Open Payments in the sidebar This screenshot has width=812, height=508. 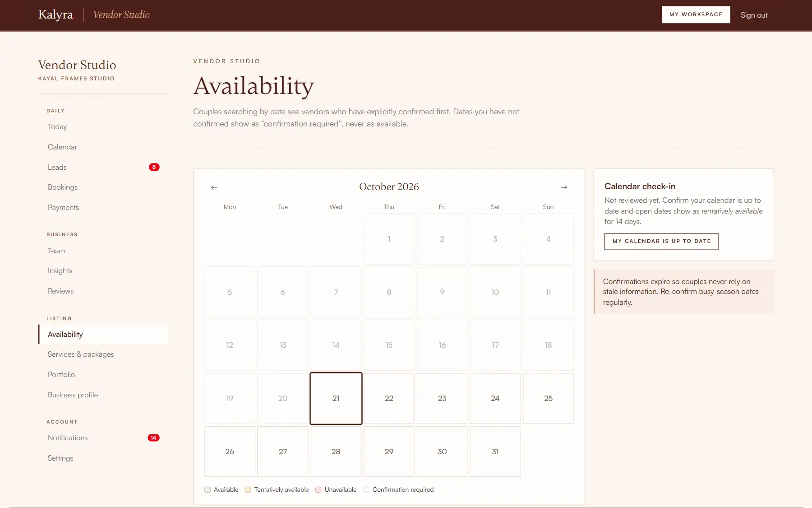pyautogui.click(x=103, y=207)
